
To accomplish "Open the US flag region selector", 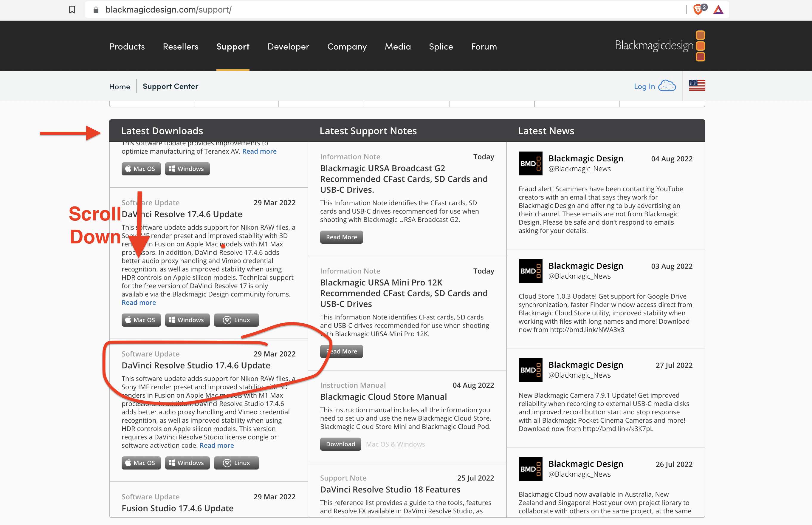I will (697, 86).
